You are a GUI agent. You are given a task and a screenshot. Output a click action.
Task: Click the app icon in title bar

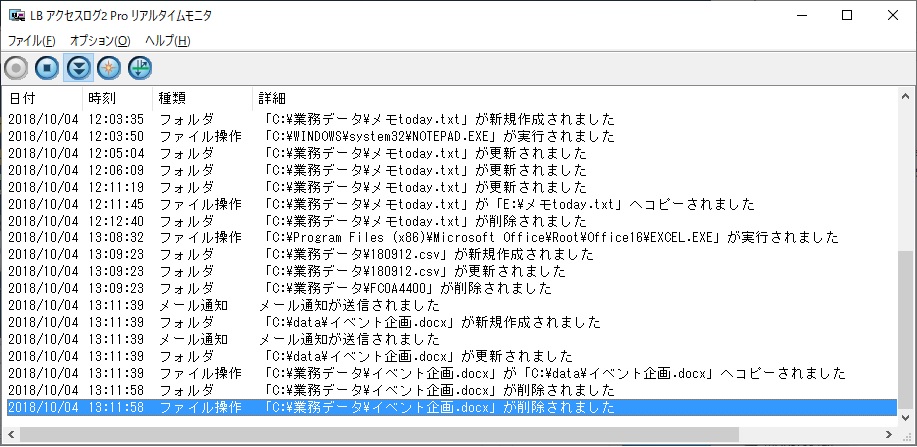[16, 16]
